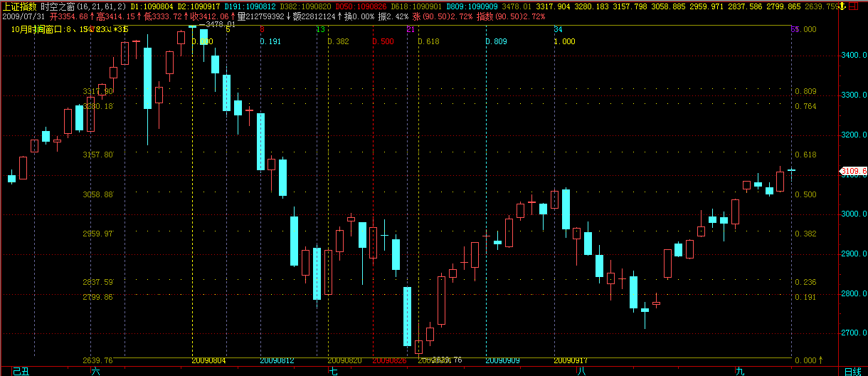This screenshot has width=868, height=376.
Task: Click the yellow up arrow beside 0.000
Action: click(820, 360)
